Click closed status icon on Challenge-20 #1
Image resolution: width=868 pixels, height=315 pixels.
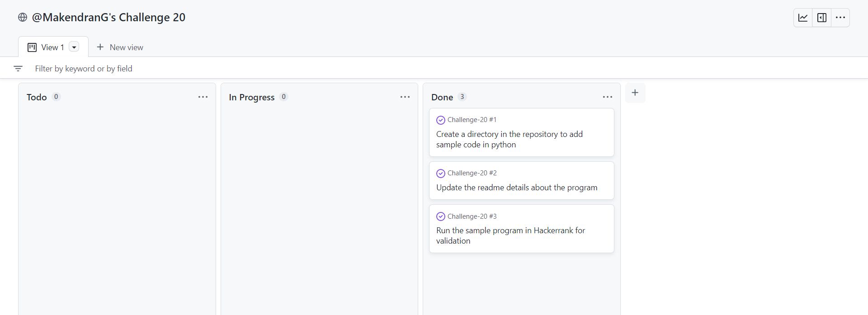coord(441,120)
